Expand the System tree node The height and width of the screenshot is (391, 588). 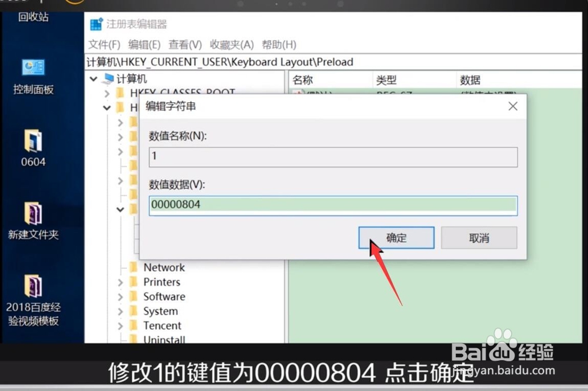coord(121,312)
